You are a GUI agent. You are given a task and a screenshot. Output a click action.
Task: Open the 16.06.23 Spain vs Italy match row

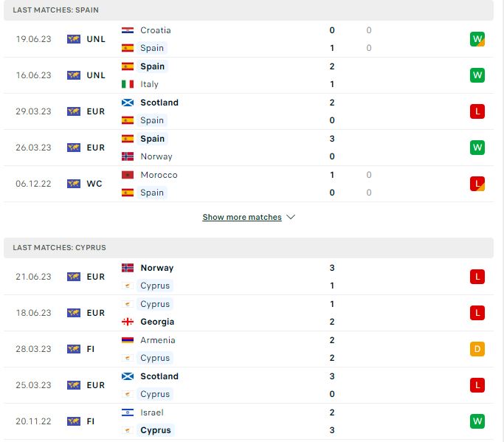pyautogui.click(x=249, y=75)
